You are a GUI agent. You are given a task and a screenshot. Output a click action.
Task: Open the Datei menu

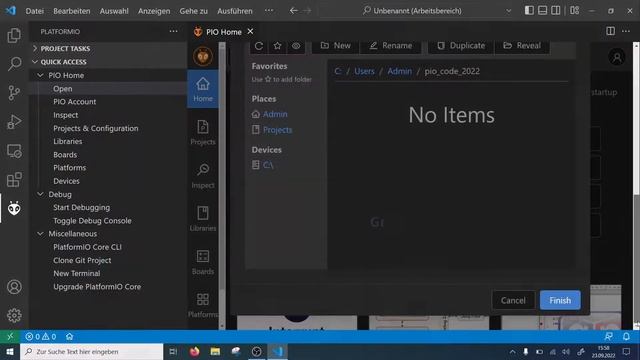[x=35, y=11]
